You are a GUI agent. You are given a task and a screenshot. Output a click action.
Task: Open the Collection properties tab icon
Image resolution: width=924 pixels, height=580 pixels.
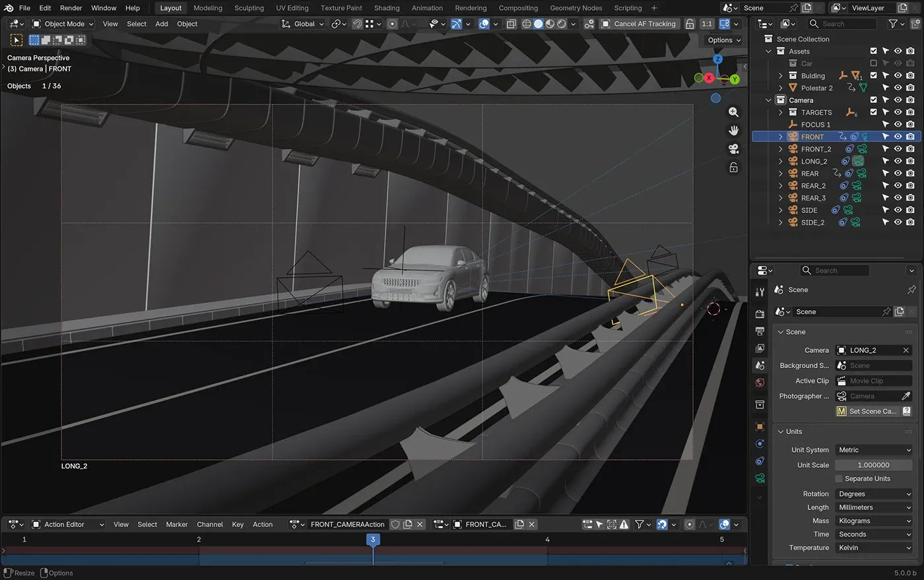[760, 404]
